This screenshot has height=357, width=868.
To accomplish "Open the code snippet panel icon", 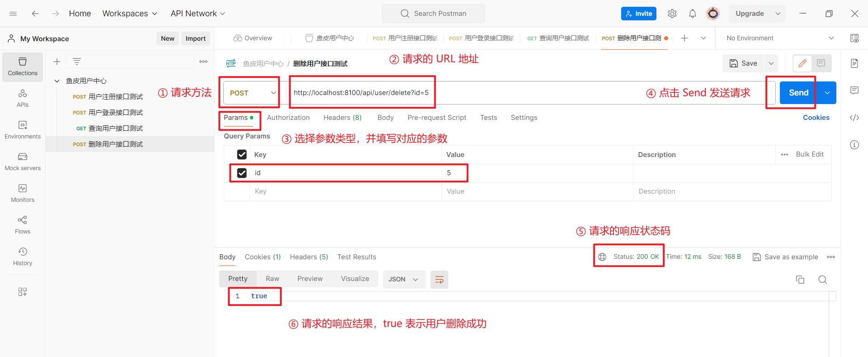I will pos(854,118).
